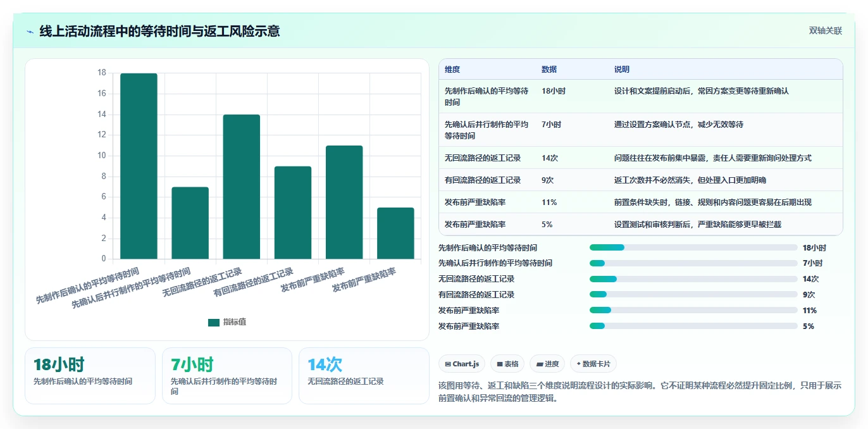The width and height of the screenshot is (868, 429).
Task: Click the x-axis label 无回流路径的返工记录
Action: coord(202,282)
